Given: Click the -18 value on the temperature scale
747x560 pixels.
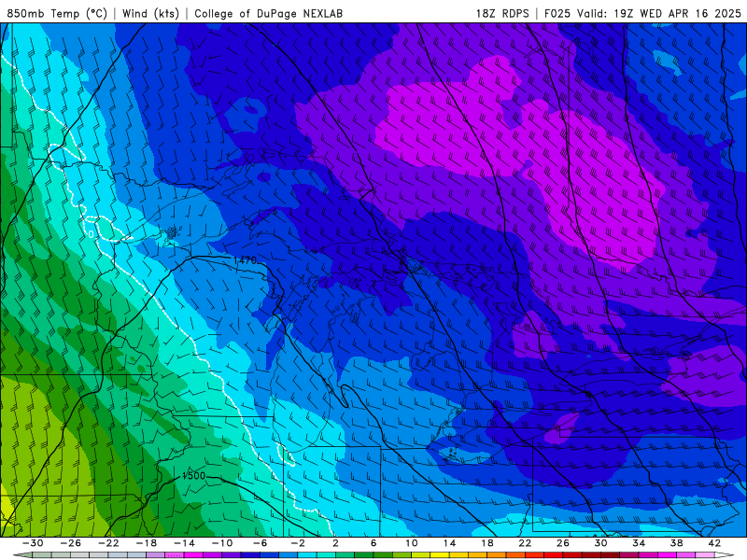Looking at the screenshot, I should point(147,543).
